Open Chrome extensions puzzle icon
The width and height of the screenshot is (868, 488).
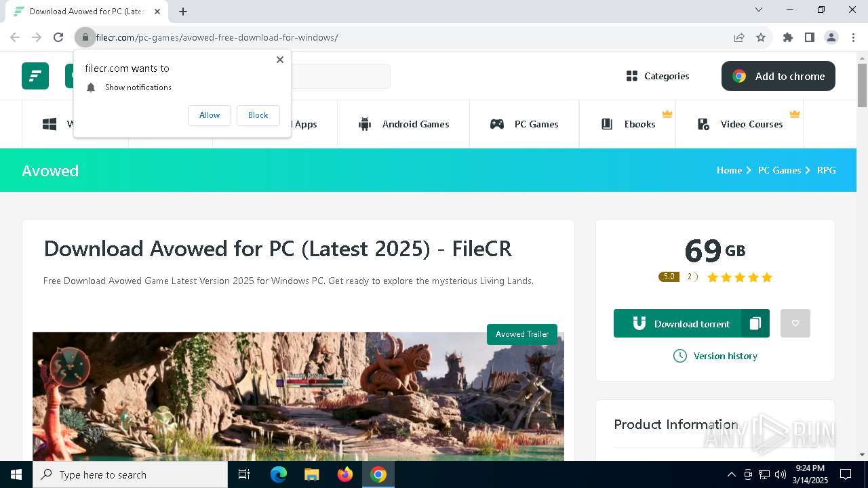pyautogui.click(x=788, y=37)
